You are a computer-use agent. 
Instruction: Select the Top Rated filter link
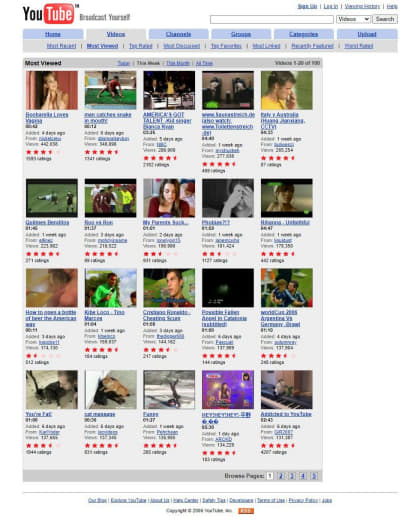[140, 46]
